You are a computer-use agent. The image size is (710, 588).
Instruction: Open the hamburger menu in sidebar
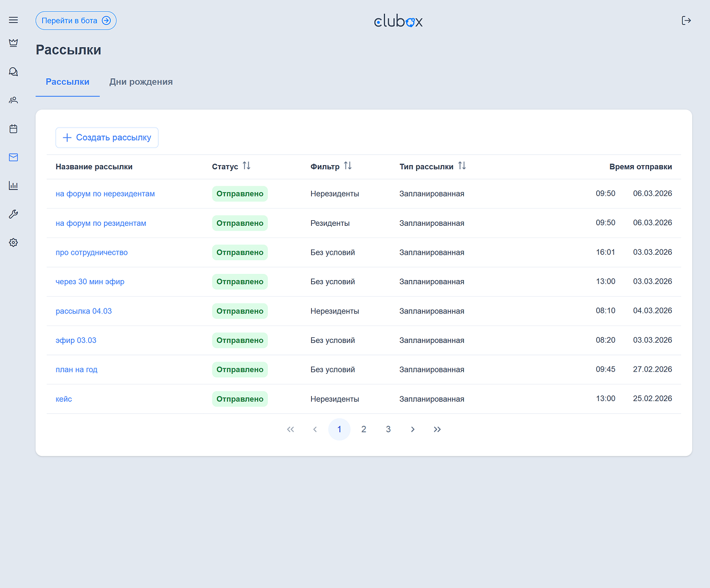coord(13,20)
